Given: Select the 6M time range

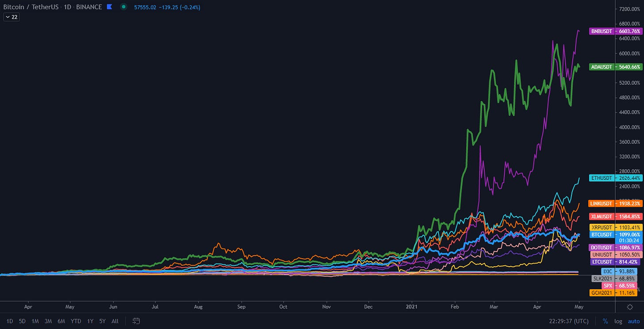Looking at the screenshot, I should (62, 321).
